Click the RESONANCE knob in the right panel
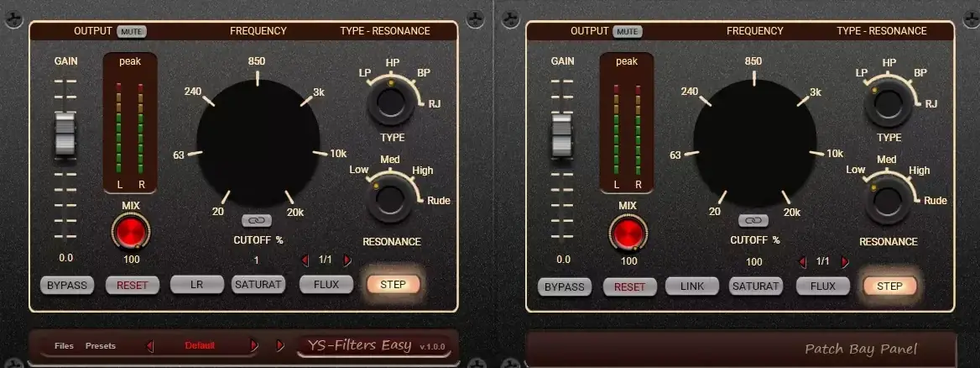Screen dimensions: 980x368 [887, 199]
